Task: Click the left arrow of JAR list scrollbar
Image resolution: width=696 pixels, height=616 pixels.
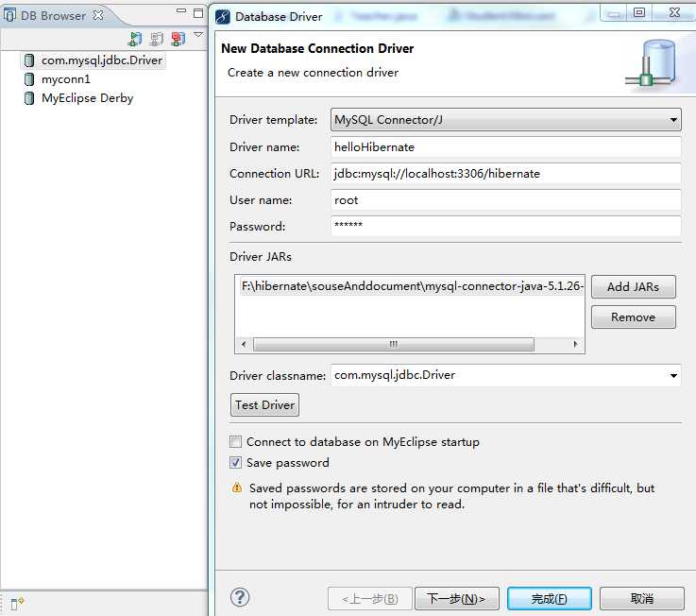Action: point(244,344)
